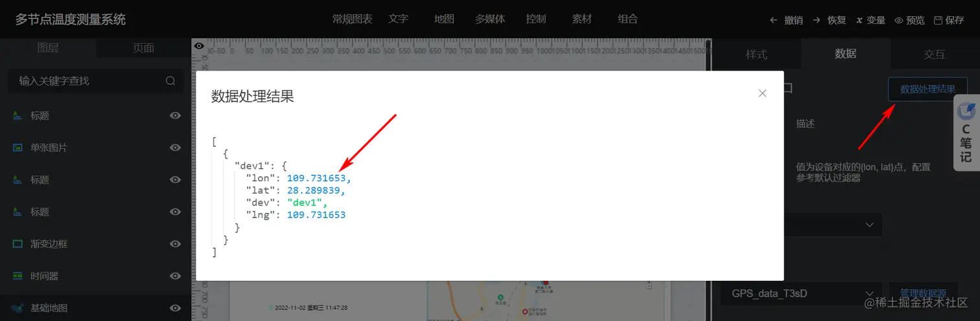
Task: Open the 地图 menu
Action: (x=444, y=19)
